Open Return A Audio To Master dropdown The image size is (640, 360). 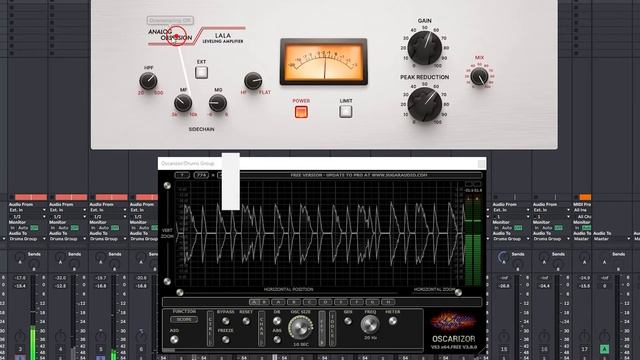click(x=612, y=239)
